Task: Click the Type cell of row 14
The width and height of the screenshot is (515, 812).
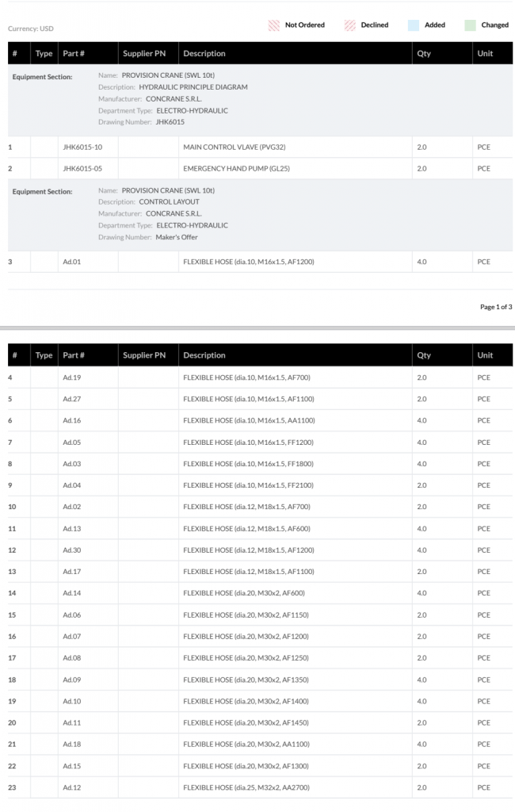Action: [x=44, y=593]
